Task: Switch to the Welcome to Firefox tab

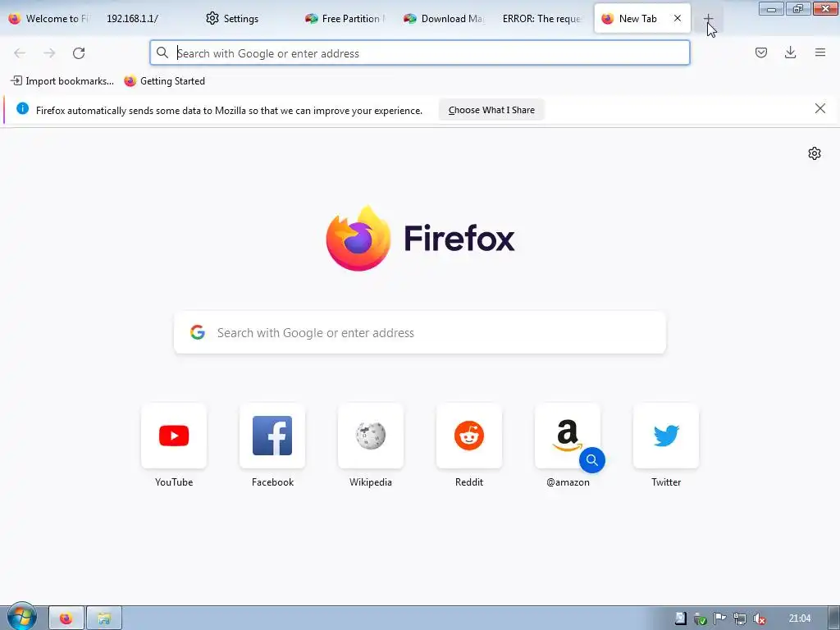Action: [x=50, y=19]
